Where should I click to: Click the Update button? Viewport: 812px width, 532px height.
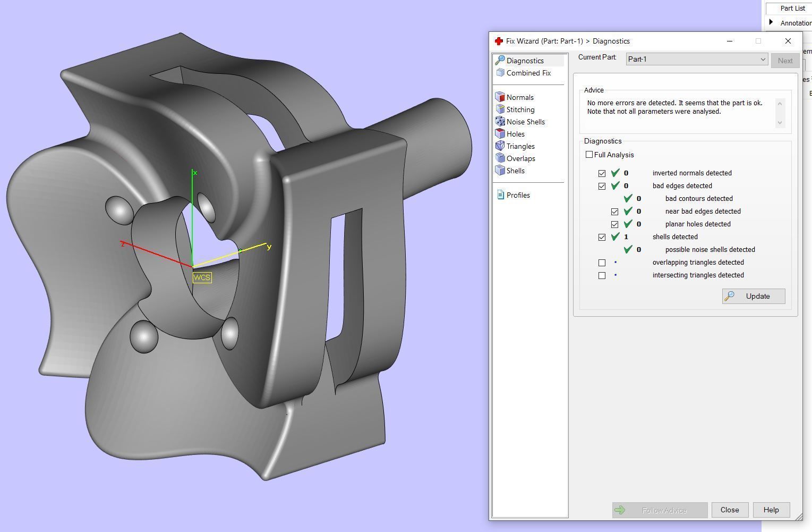click(x=754, y=296)
